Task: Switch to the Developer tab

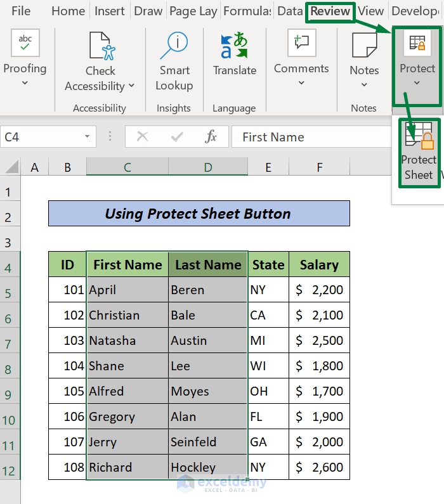Action: click(x=415, y=11)
